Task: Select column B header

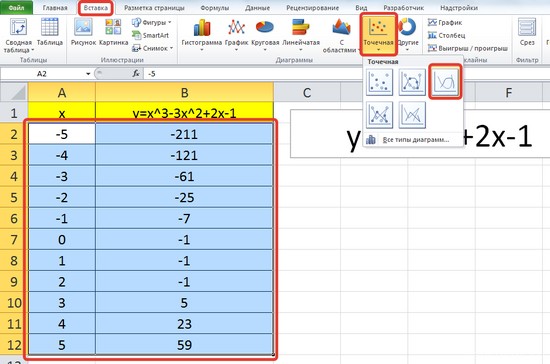Action: (185, 93)
